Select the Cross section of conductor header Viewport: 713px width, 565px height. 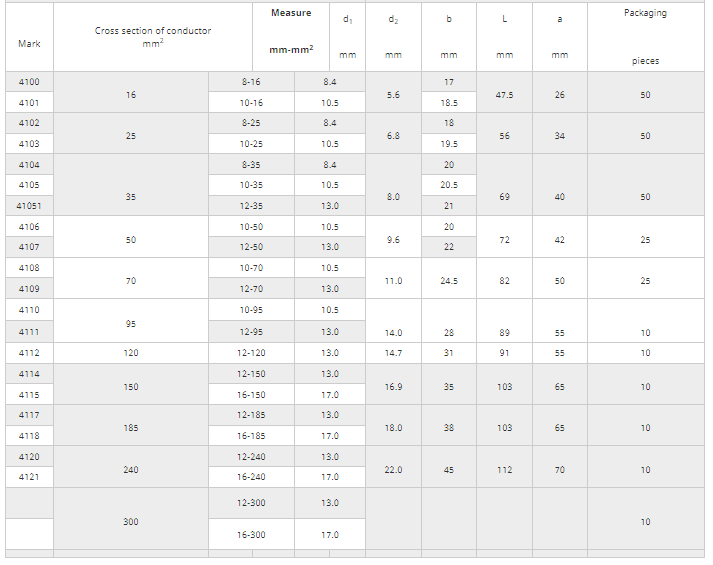point(153,37)
